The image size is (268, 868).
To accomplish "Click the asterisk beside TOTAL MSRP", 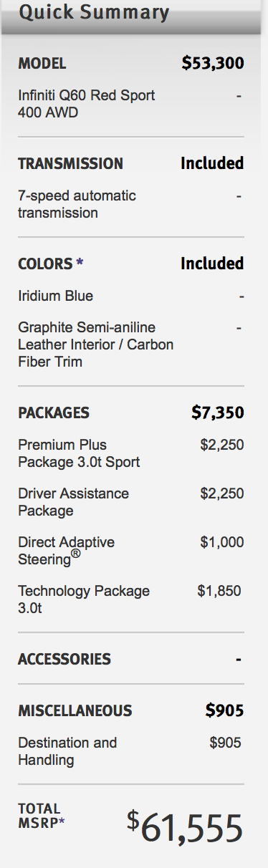I will (61, 822).
